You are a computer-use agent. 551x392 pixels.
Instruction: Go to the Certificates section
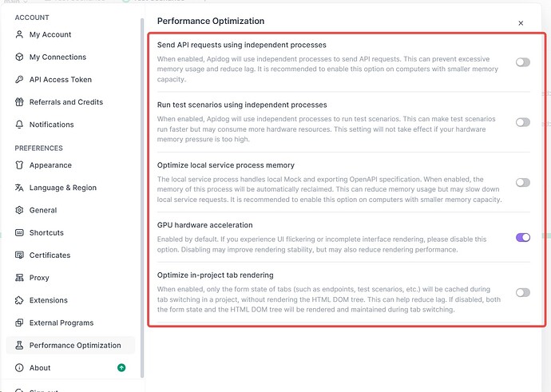[x=50, y=255]
